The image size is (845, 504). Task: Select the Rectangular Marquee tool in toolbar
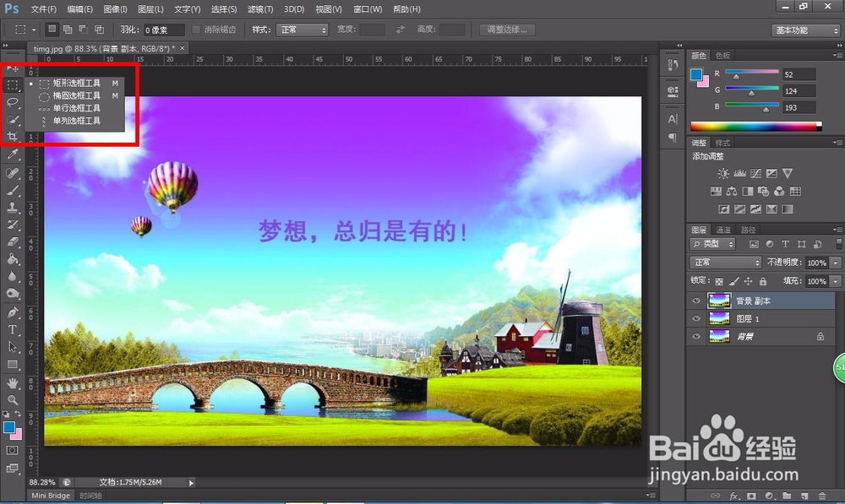point(13,85)
